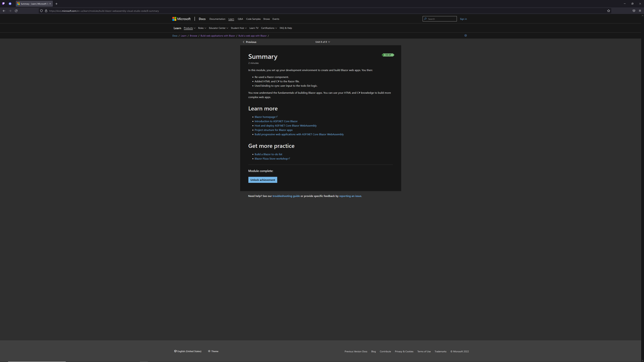Open the Q&A menu item
The image size is (644, 362).
pyautogui.click(x=240, y=19)
